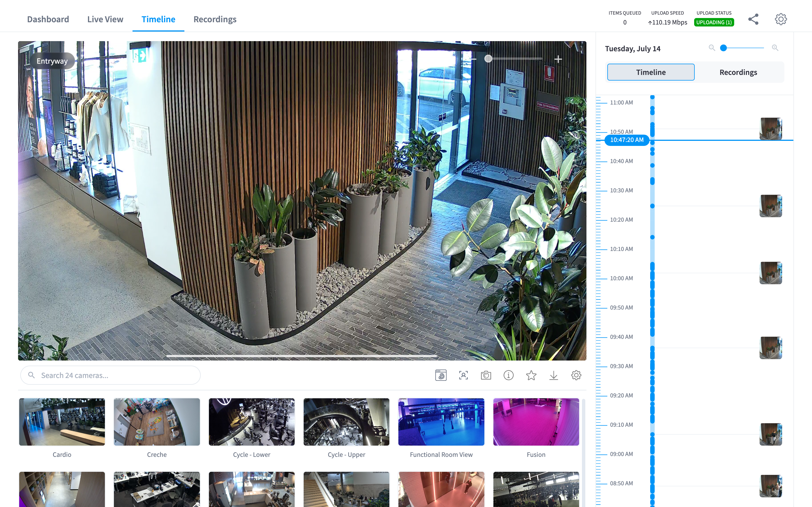Open the Live View tab
The image size is (812, 507).
pos(105,19)
